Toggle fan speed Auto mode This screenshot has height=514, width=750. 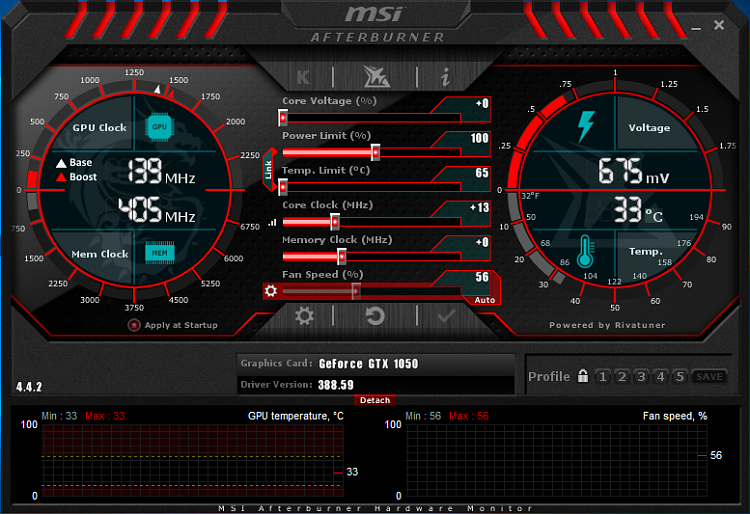485,300
